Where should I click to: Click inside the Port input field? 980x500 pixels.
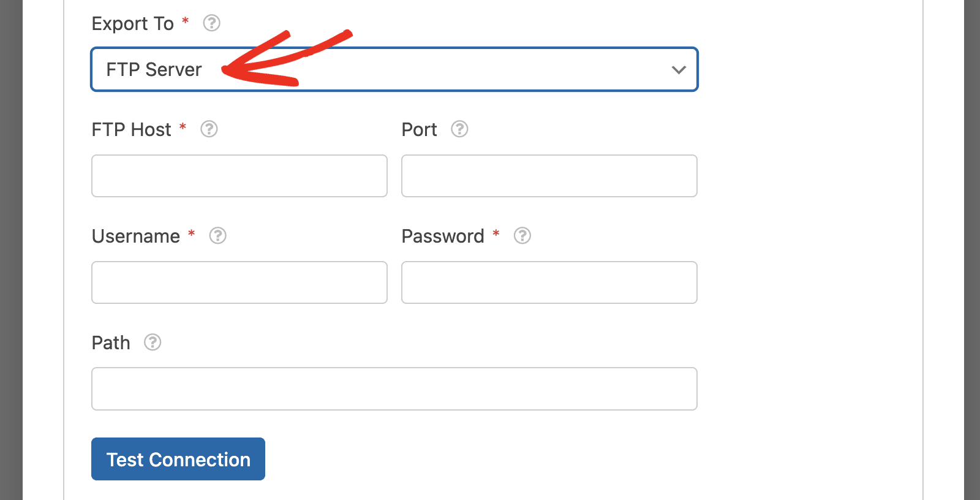click(549, 176)
